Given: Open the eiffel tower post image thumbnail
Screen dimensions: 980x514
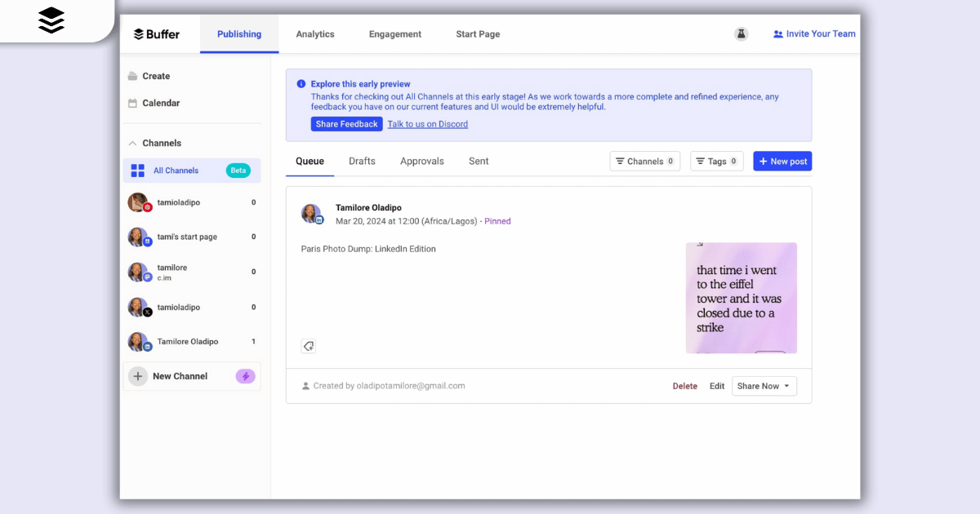Looking at the screenshot, I should coord(742,298).
